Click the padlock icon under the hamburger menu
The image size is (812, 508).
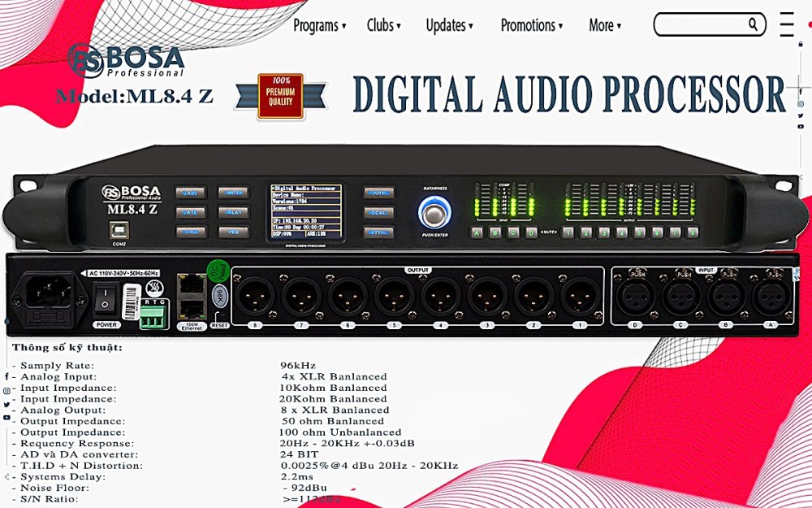click(x=801, y=44)
